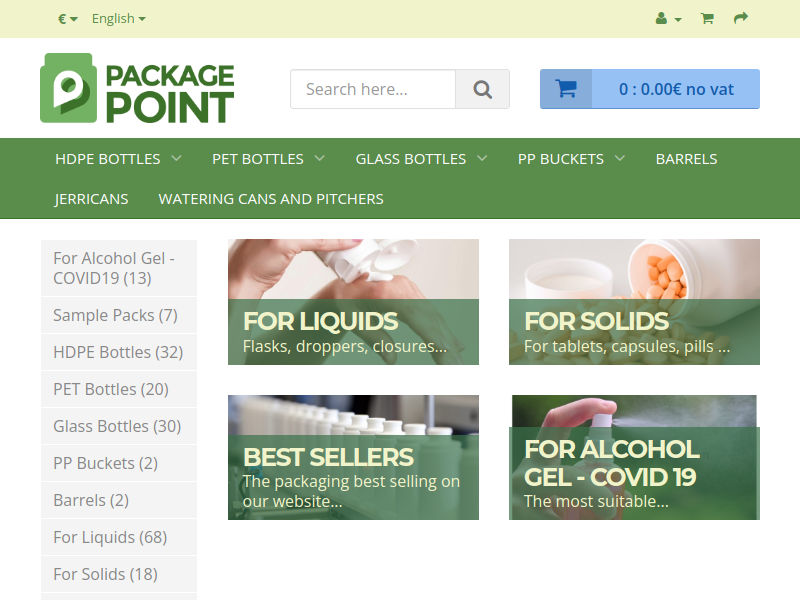Viewport: 800px width, 600px height.
Task: Open the FOR SOLIDS banner
Action: coord(634,302)
